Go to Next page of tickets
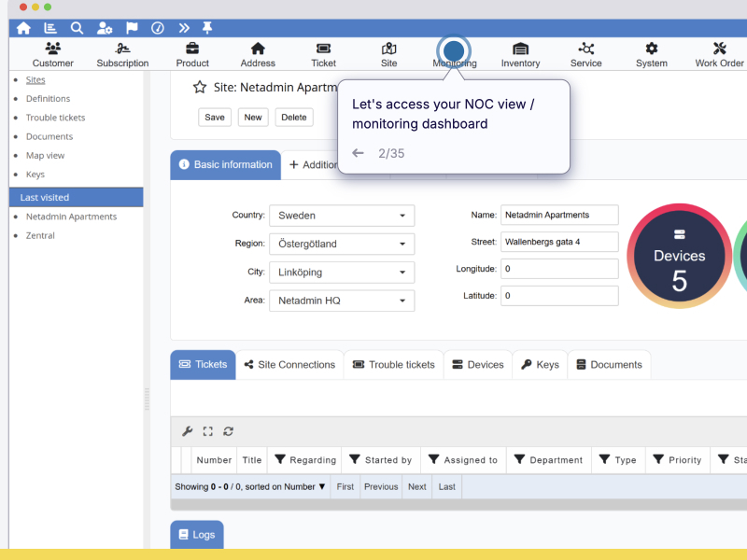Viewport: 747px width, 560px height. [x=416, y=486]
